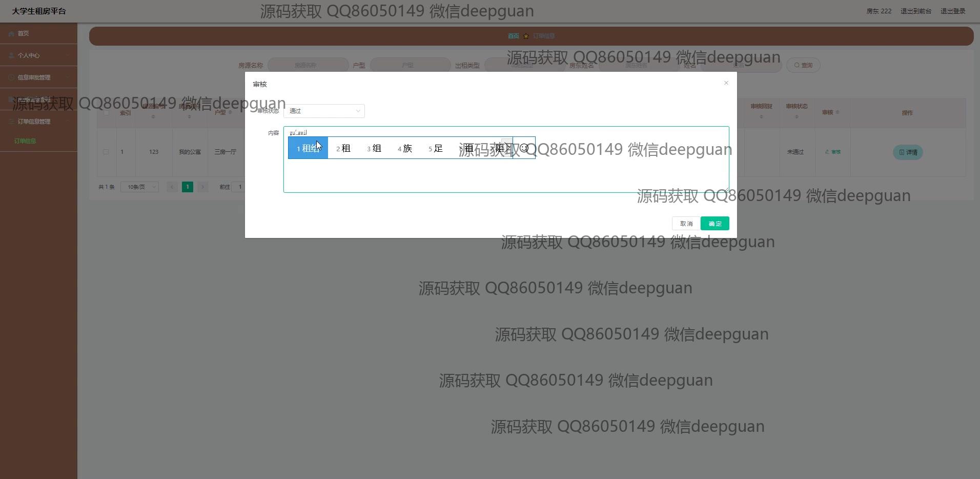Click the 我的公寓 cell
980x479 pixels.
190,152
